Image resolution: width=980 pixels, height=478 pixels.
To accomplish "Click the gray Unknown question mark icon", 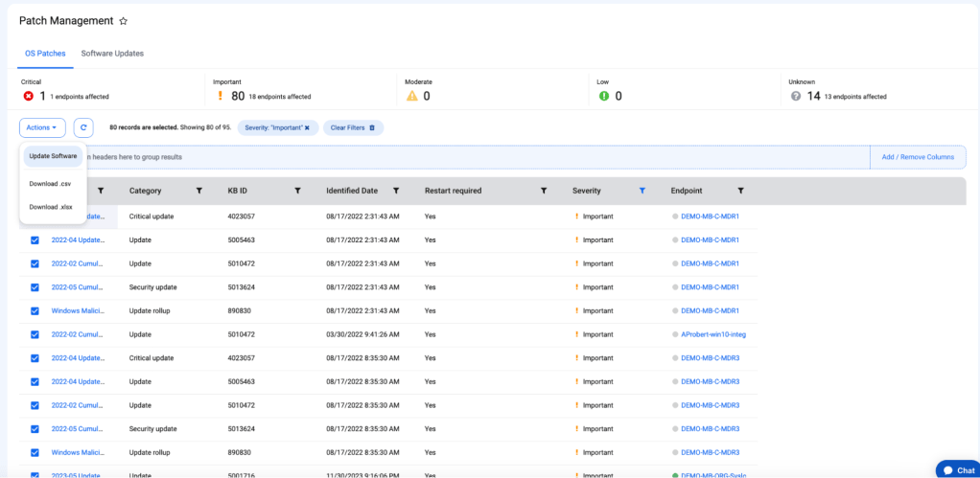I will pos(796,96).
